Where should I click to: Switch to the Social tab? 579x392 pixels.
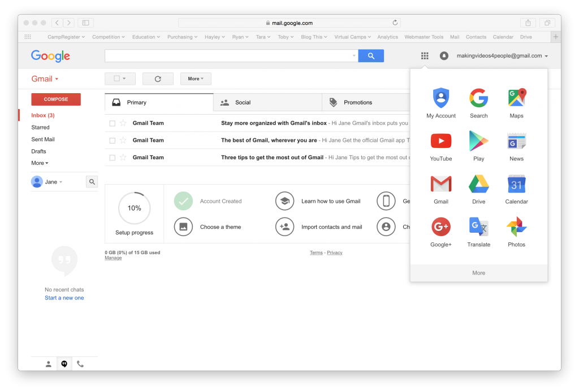click(267, 102)
